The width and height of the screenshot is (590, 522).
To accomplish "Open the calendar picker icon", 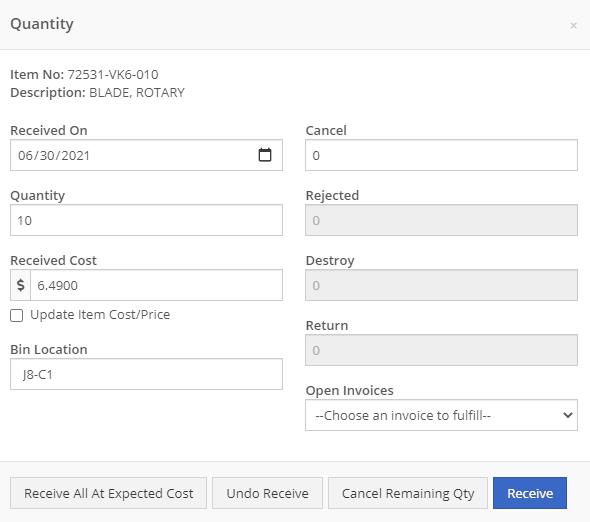I will pos(265,155).
